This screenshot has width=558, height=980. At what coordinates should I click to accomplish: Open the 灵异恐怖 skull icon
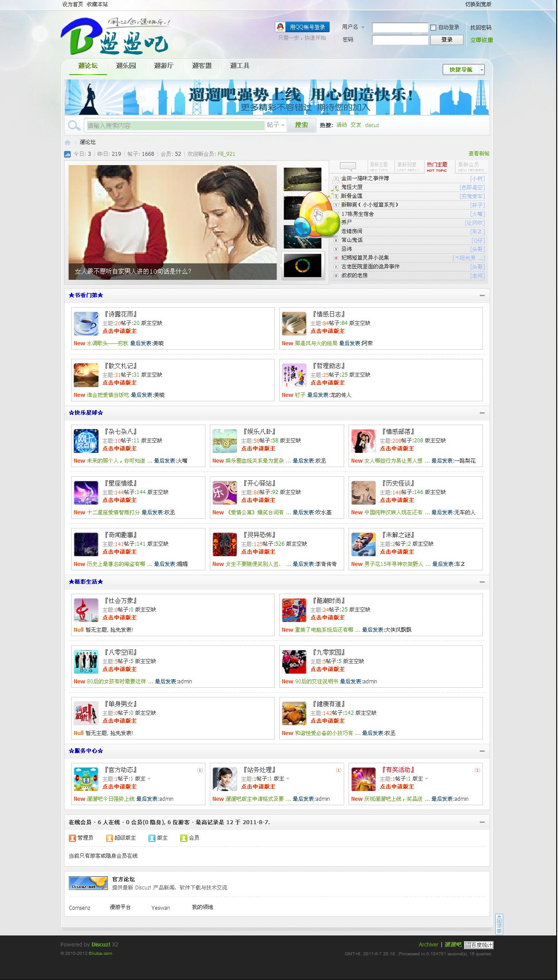click(x=225, y=544)
